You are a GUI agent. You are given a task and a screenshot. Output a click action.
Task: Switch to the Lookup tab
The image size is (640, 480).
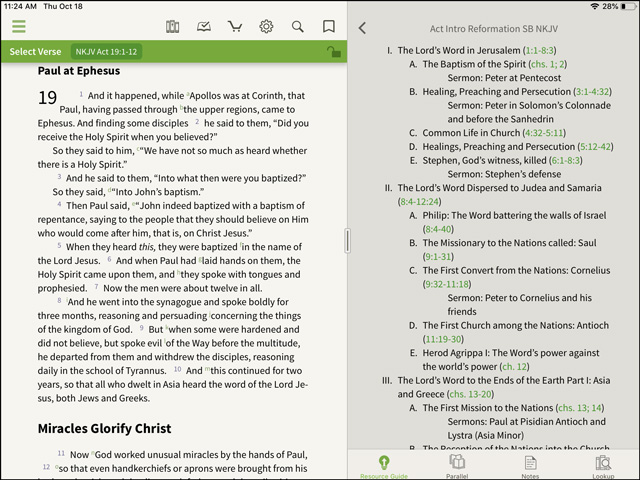coord(603,467)
